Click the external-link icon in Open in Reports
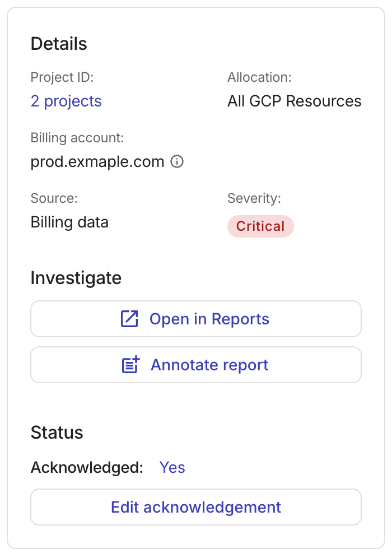The image size is (392, 558). [129, 319]
